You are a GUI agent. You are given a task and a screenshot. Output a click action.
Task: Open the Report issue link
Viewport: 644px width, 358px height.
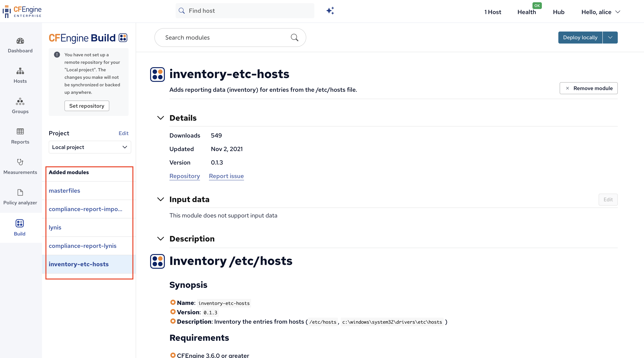pyautogui.click(x=226, y=176)
